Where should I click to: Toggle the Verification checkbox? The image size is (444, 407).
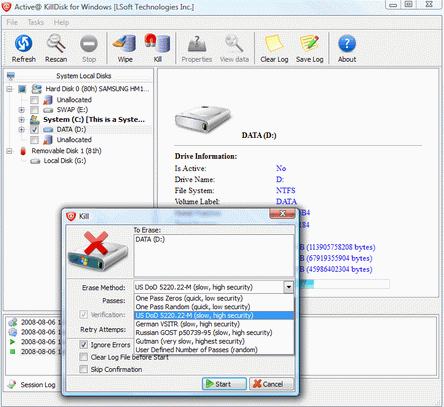click(84, 314)
